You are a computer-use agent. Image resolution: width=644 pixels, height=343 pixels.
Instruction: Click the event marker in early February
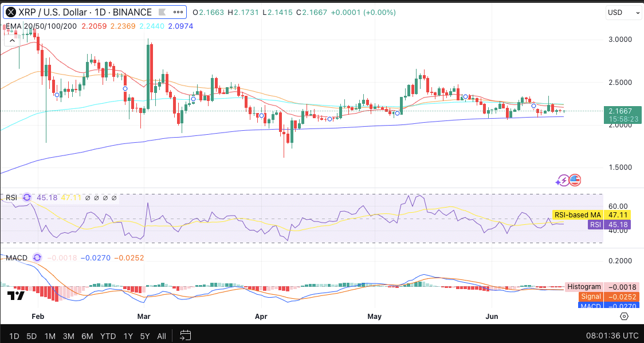click(57, 95)
